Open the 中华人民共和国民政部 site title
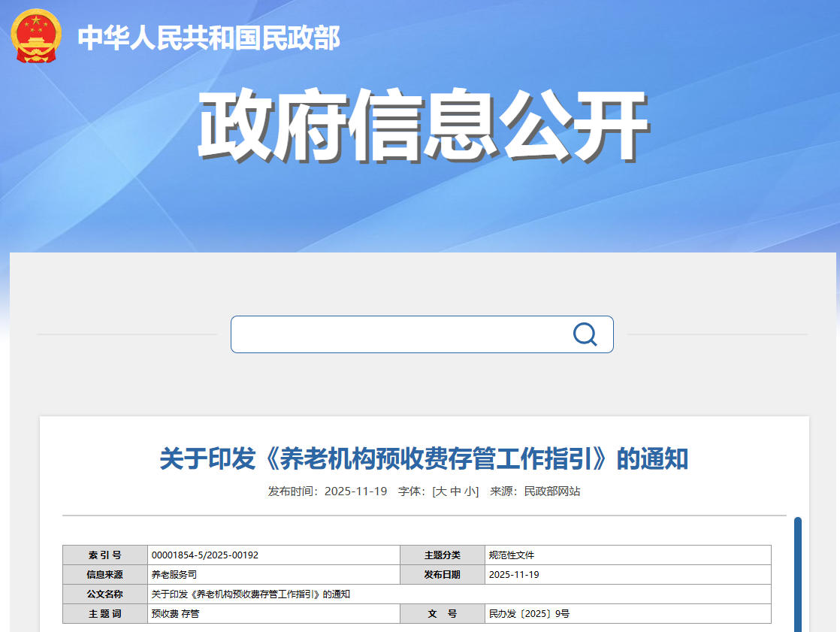Screen dimensions: 840x632 [209, 38]
